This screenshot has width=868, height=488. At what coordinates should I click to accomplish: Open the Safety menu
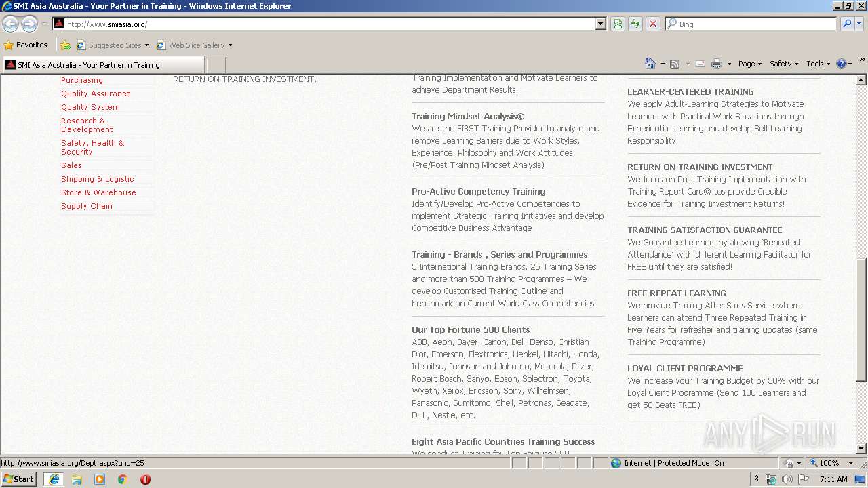(x=784, y=64)
